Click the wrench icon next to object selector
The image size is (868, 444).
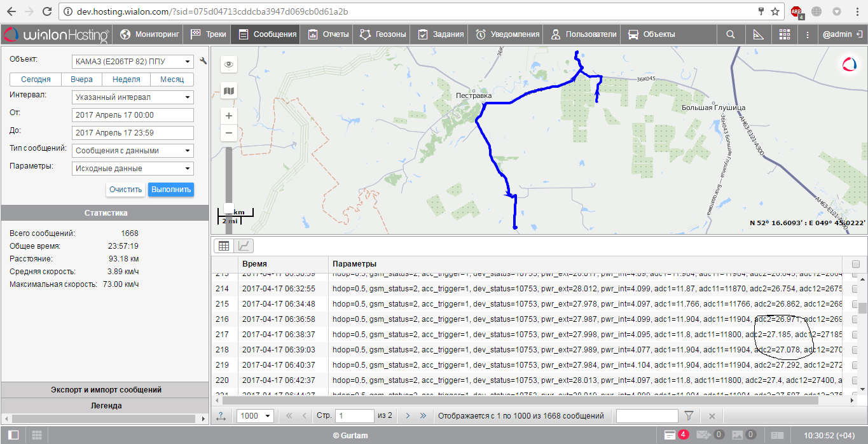pos(203,61)
